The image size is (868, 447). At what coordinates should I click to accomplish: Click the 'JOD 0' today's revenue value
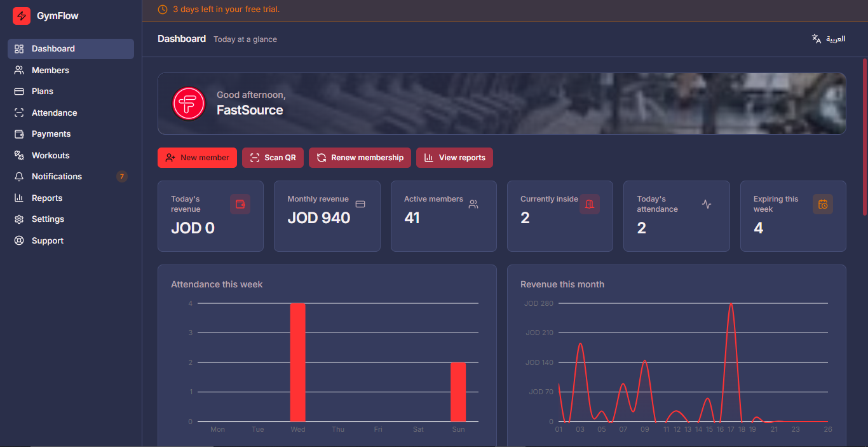point(193,228)
